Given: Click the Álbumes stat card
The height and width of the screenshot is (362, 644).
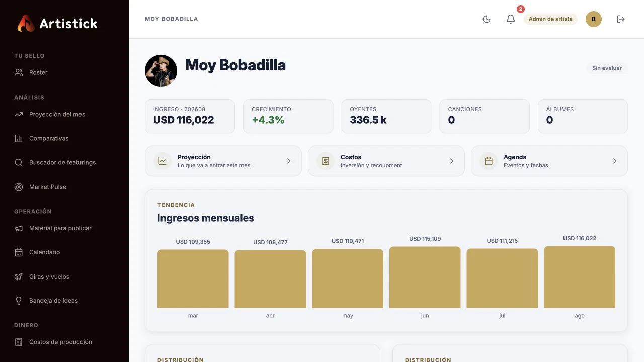Looking at the screenshot, I should 583,116.
